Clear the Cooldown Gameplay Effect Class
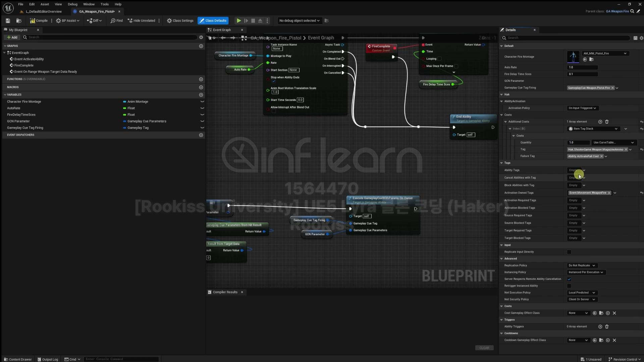The height and width of the screenshot is (362, 644). pyautogui.click(x=614, y=340)
